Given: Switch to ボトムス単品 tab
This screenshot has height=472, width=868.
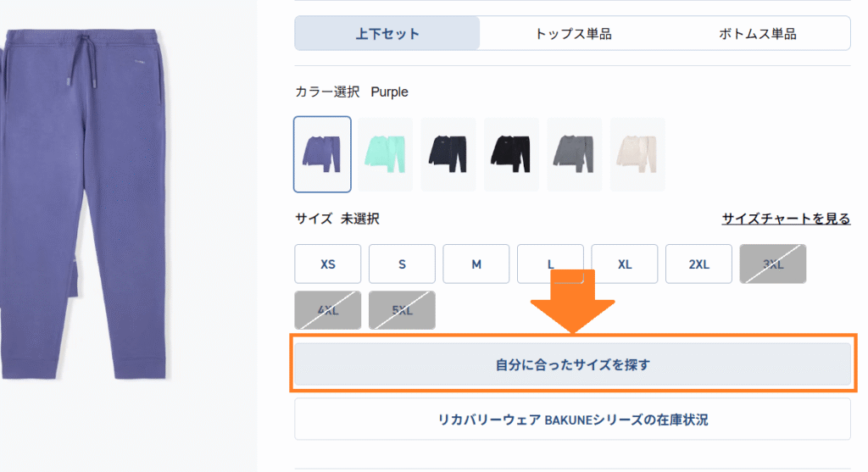Looking at the screenshot, I should [x=757, y=34].
